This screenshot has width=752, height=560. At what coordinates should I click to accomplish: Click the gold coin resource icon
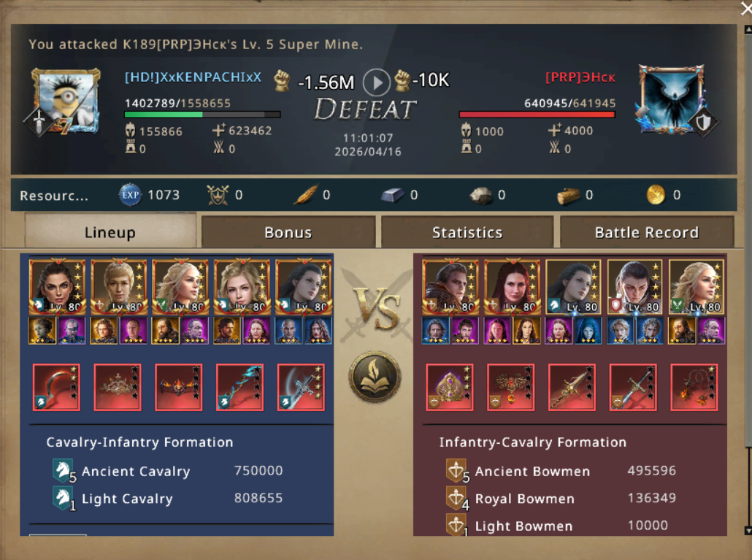[656, 195]
